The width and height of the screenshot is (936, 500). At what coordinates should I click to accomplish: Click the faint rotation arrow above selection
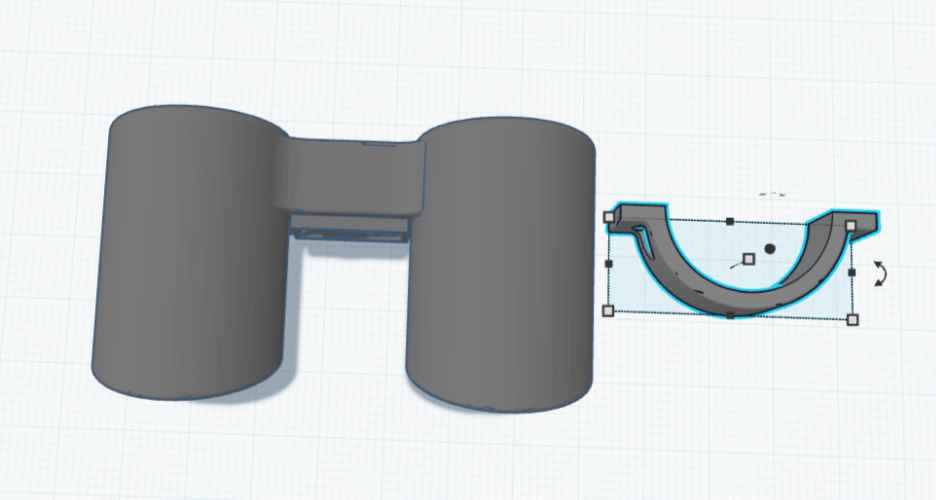click(x=772, y=192)
